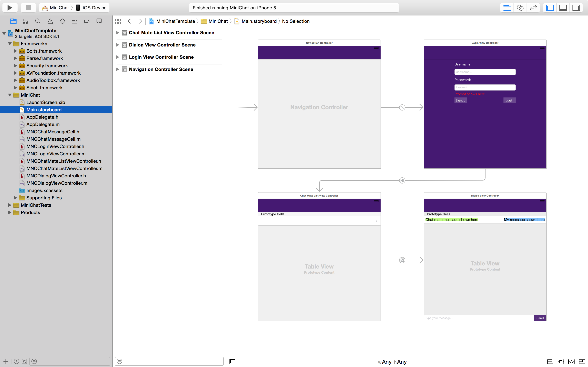Expand the Login View Controller Scene
Image resolution: width=588 pixels, height=367 pixels.
[x=118, y=57]
